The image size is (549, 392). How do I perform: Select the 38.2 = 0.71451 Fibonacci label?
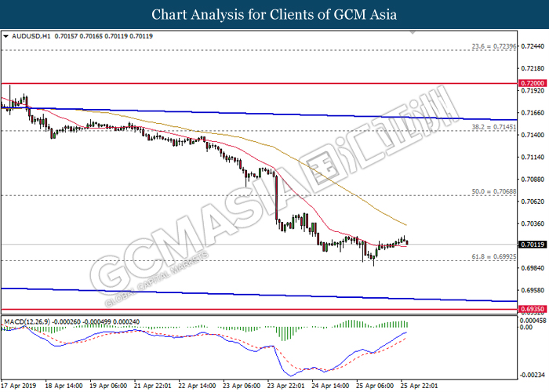click(493, 127)
